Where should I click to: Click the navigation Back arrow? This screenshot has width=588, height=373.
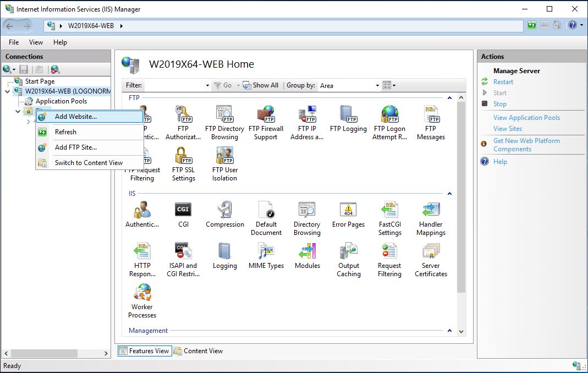[10, 26]
